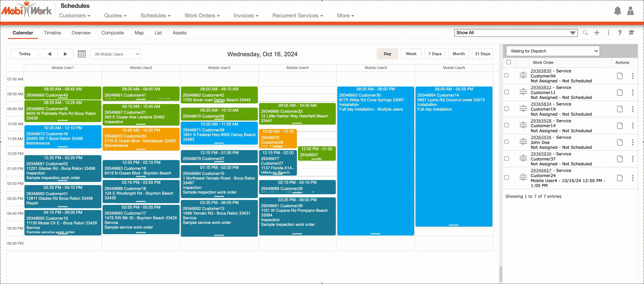Open the Work Orders menu
Screen dimensions: 644x284
point(202,15)
